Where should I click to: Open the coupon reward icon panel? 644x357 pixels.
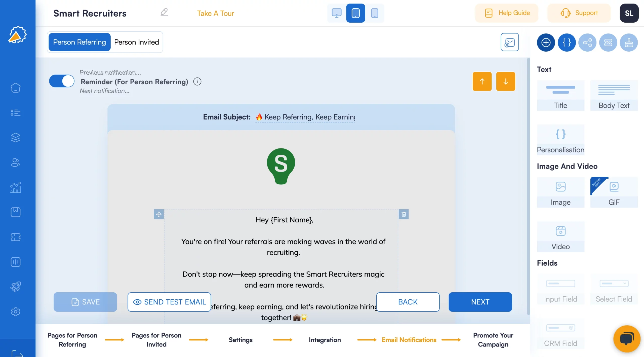pyautogui.click(x=608, y=43)
